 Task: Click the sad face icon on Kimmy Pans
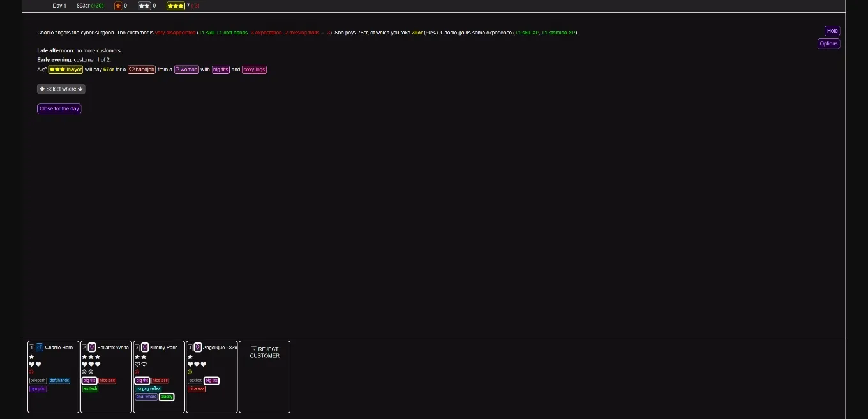pos(137,371)
